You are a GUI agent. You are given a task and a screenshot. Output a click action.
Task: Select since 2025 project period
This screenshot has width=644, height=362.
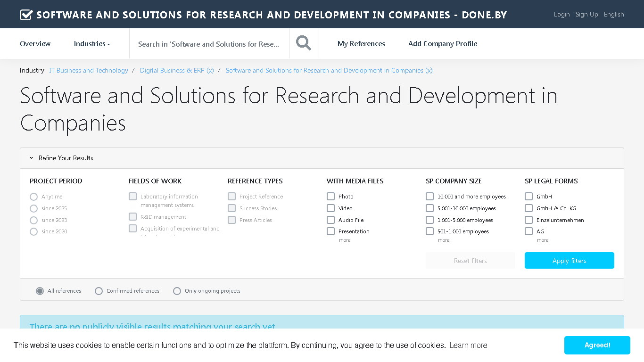pyautogui.click(x=33, y=208)
